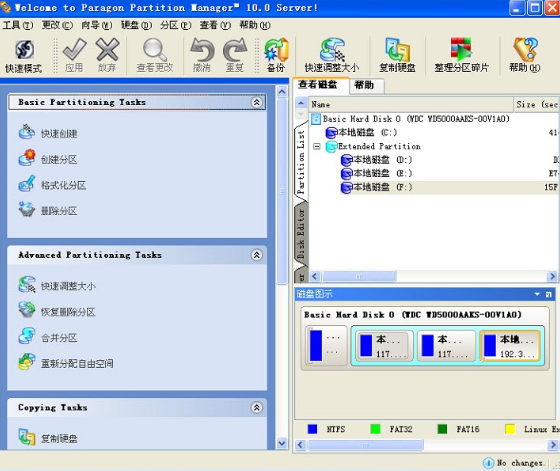Collapse Basic Partitioning Tasks panel
The width and height of the screenshot is (560, 471).
coord(256,102)
